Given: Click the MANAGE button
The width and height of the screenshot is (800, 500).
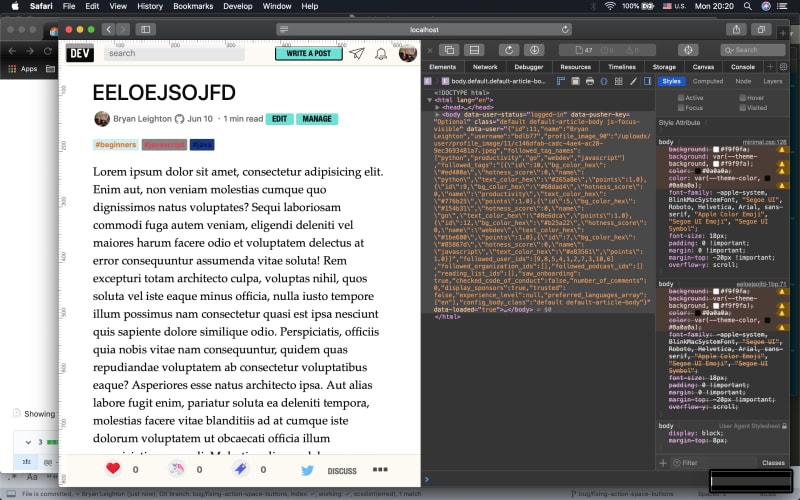Looking at the screenshot, I should coord(317,119).
